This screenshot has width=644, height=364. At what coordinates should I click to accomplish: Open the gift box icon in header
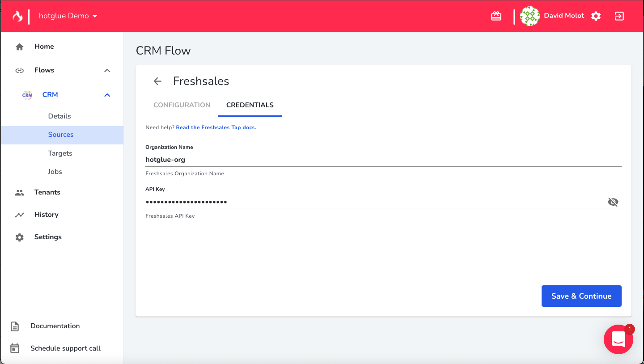(496, 16)
